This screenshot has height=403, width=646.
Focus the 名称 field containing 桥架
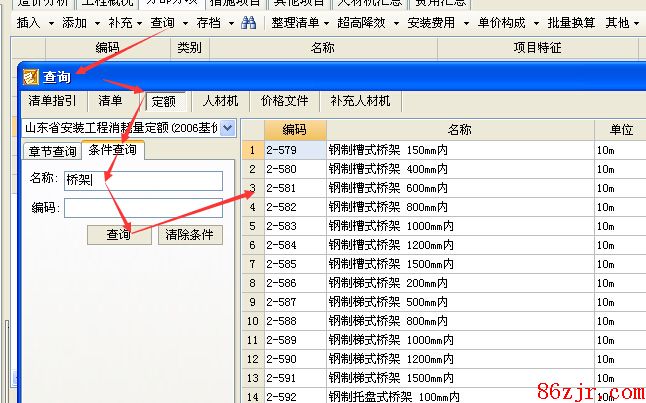pos(142,180)
